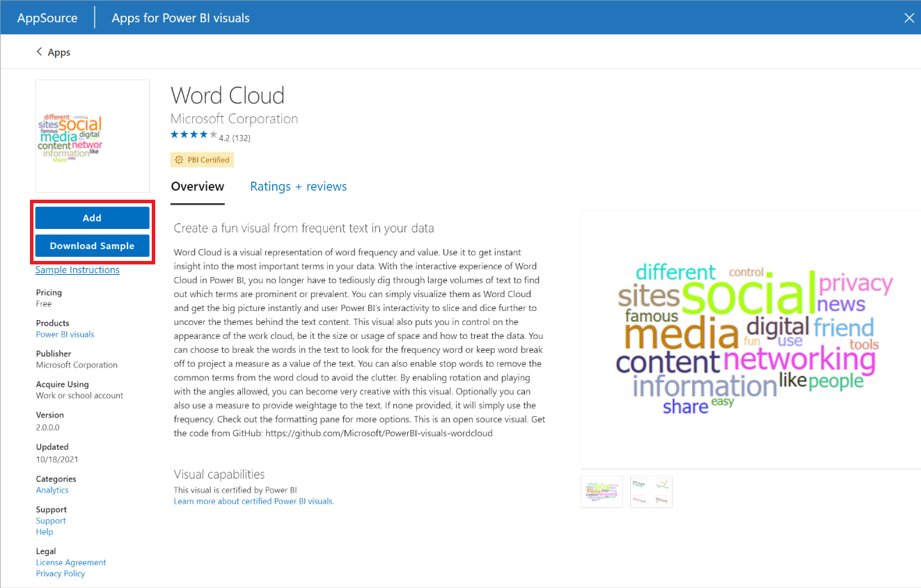
Task: Click the Add button
Action: point(92,217)
